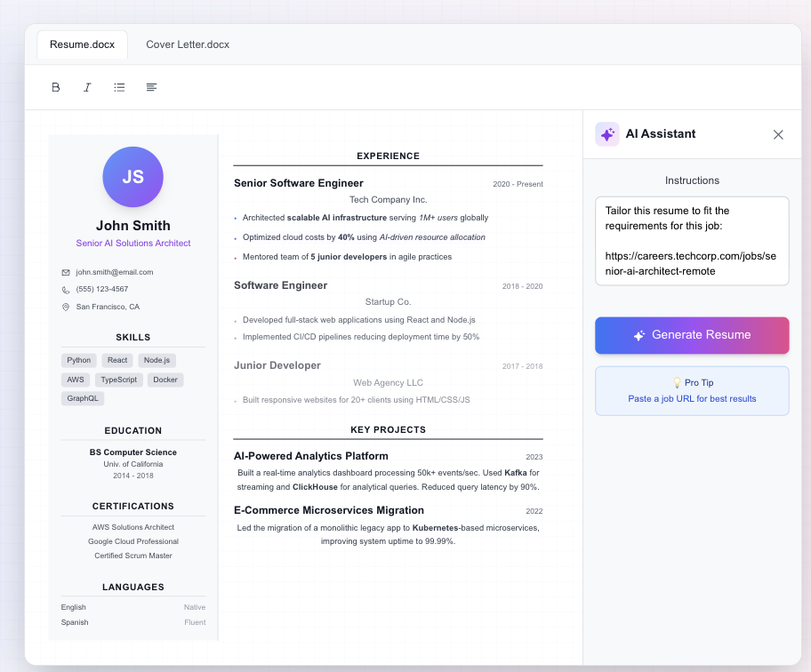Click the Docker skill tag
The image size is (811, 672).
coord(165,380)
